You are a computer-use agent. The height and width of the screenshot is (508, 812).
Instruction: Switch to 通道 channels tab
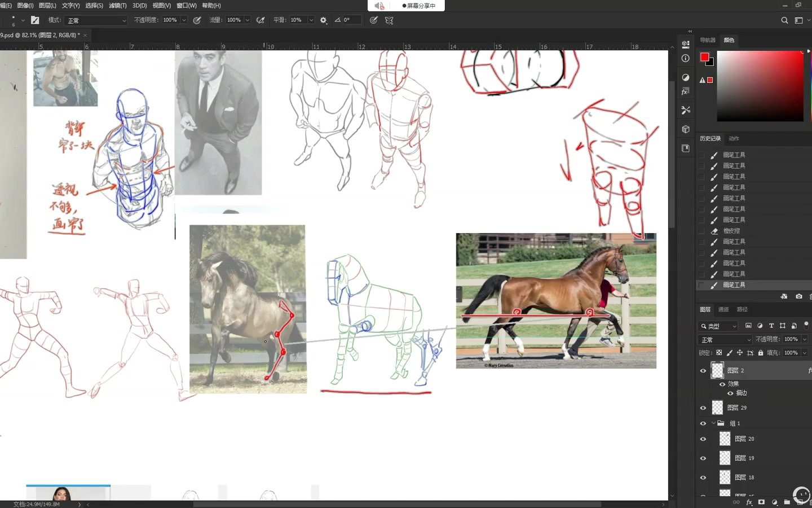pos(723,309)
